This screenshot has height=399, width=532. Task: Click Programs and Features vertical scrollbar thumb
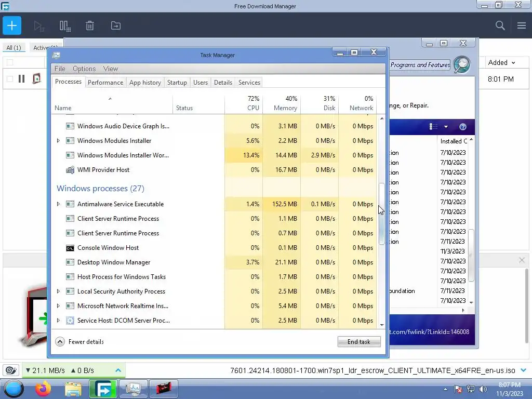(x=471, y=255)
